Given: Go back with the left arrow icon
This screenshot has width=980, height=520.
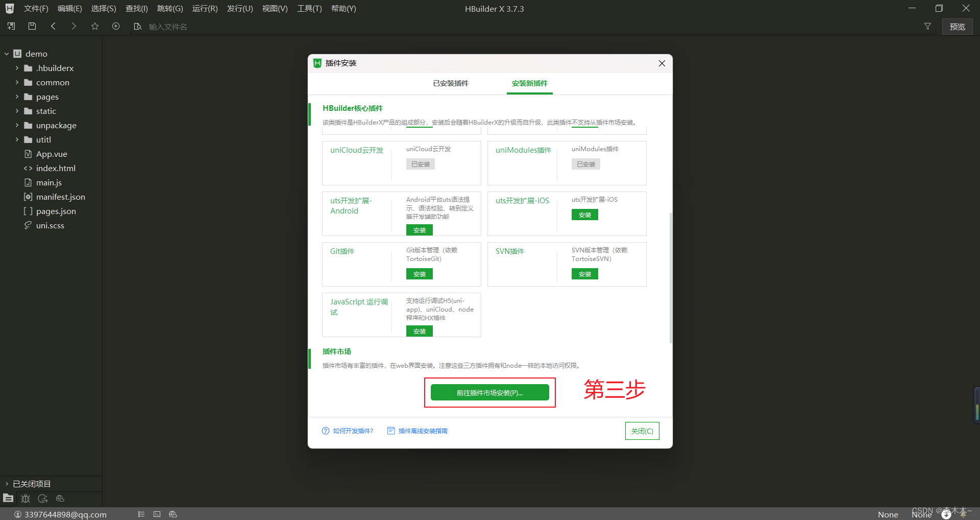Looking at the screenshot, I should (53, 26).
